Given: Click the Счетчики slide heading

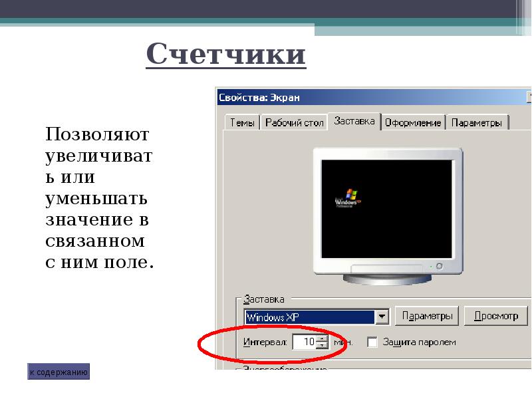Looking at the screenshot, I should pyautogui.click(x=226, y=54).
